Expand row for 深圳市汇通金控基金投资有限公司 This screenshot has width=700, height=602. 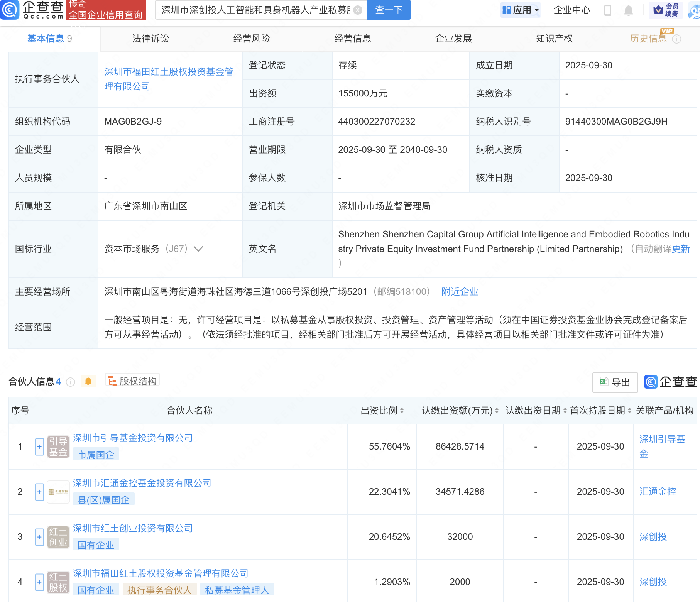coord(39,492)
